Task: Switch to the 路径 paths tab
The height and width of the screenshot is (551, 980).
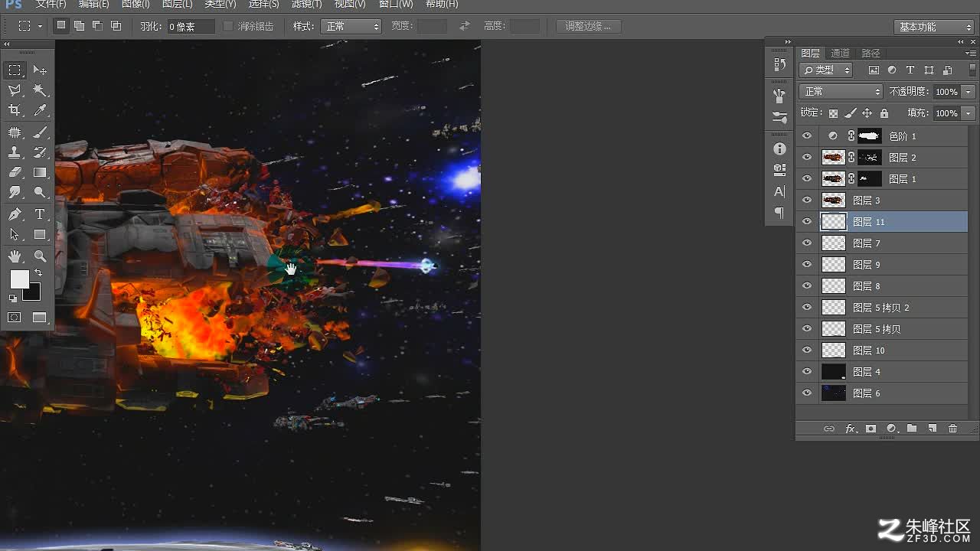Action: pos(871,53)
